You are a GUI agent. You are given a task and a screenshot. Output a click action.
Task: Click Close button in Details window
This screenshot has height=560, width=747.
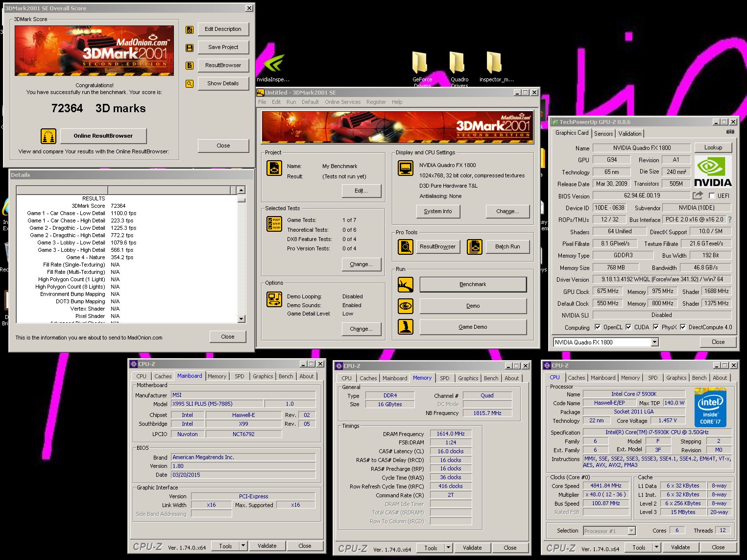pos(228,337)
